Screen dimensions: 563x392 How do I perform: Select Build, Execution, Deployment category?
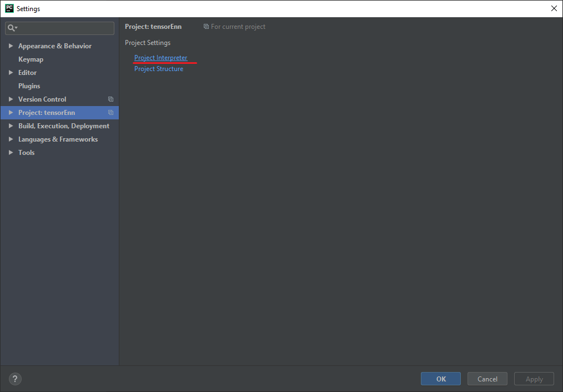click(x=64, y=125)
